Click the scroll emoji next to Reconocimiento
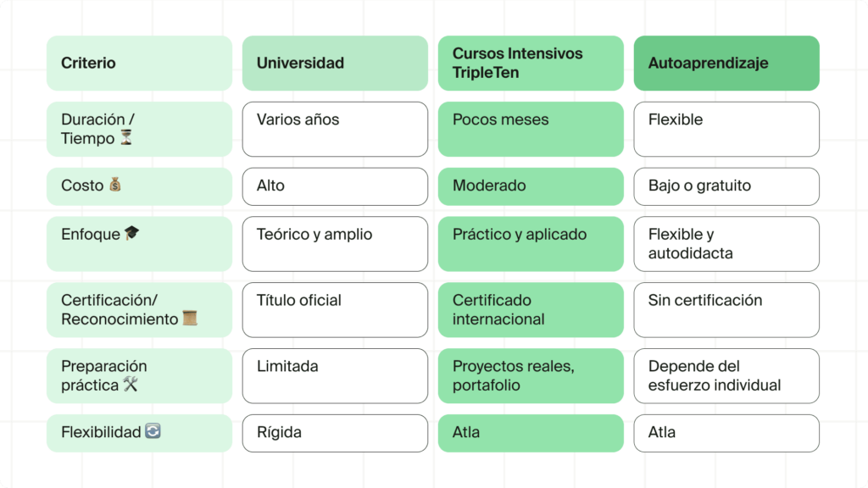Viewport: 868px width, 488px height. coord(190,318)
